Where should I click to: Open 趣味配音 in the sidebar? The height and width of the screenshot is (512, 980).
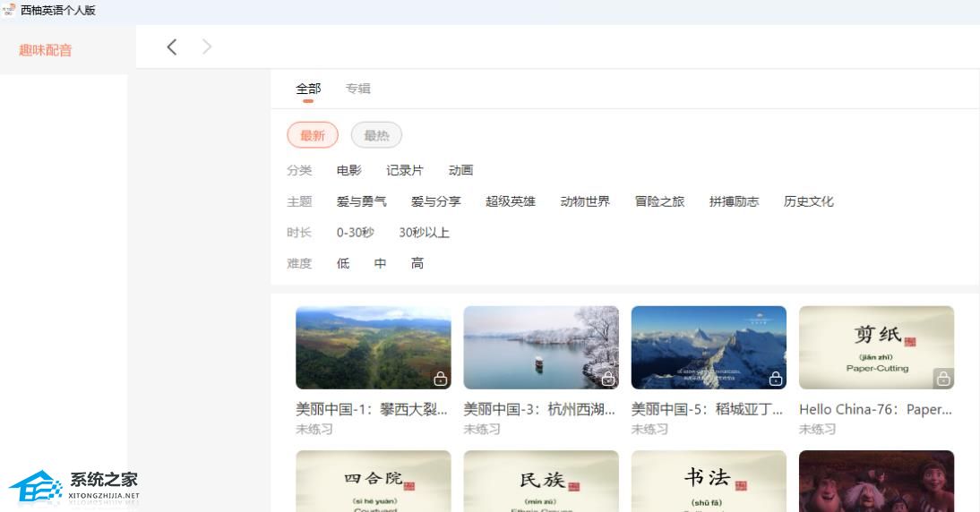pyautogui.click(x=45, y=50)
